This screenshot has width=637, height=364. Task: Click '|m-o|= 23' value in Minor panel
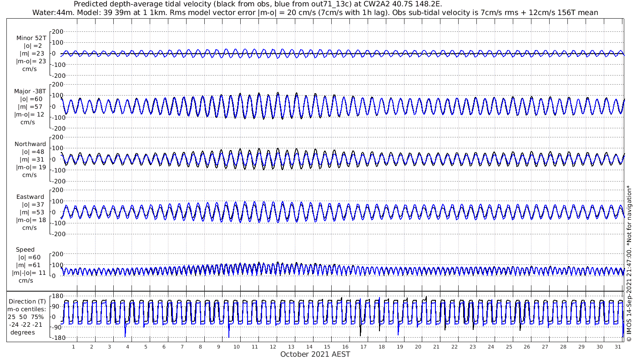tap(31, 61)
